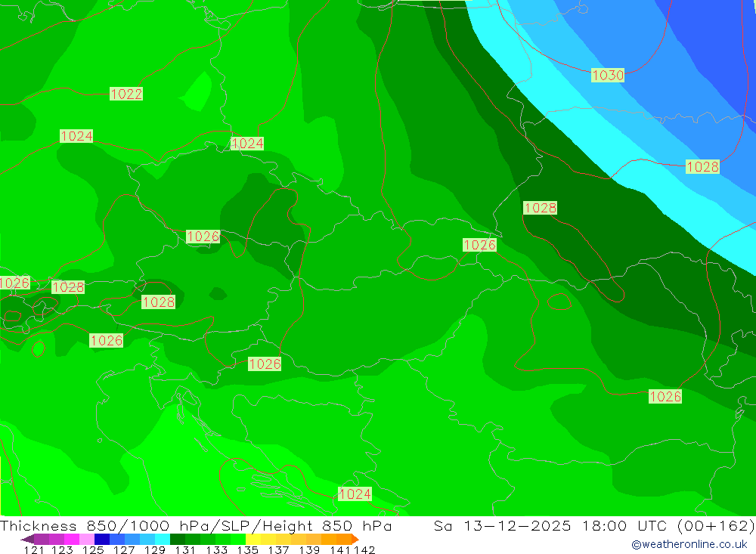Click the legend value 121
This screenshot has width=756, height=554.
pos(34,550)
